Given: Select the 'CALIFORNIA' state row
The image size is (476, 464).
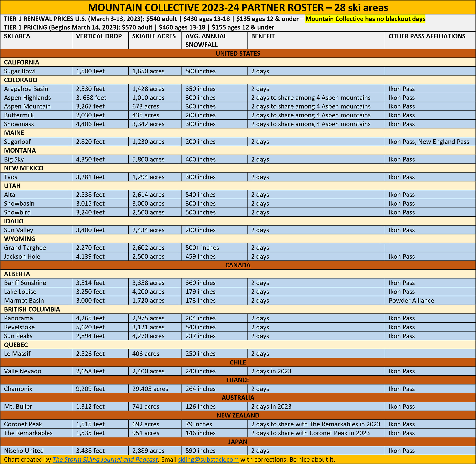Looking at the screenshot, I should point(238,62).
